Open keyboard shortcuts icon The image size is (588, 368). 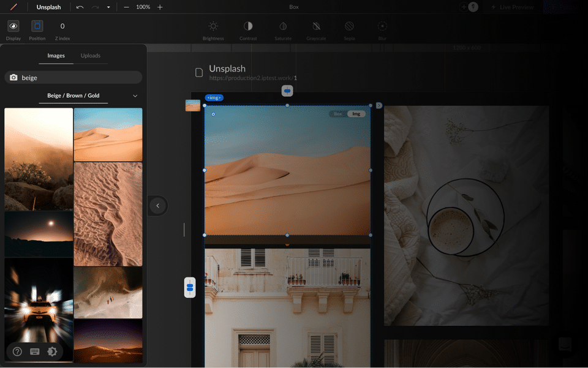coord(35,351)
